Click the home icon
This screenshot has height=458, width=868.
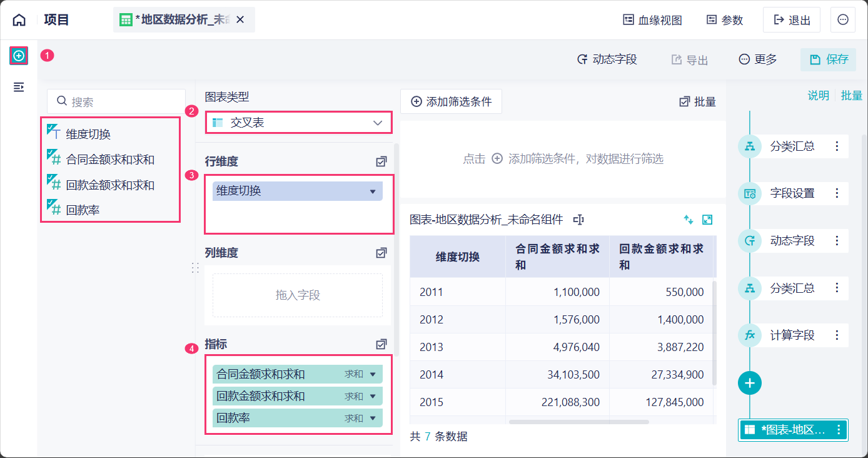tap(19, 20)
